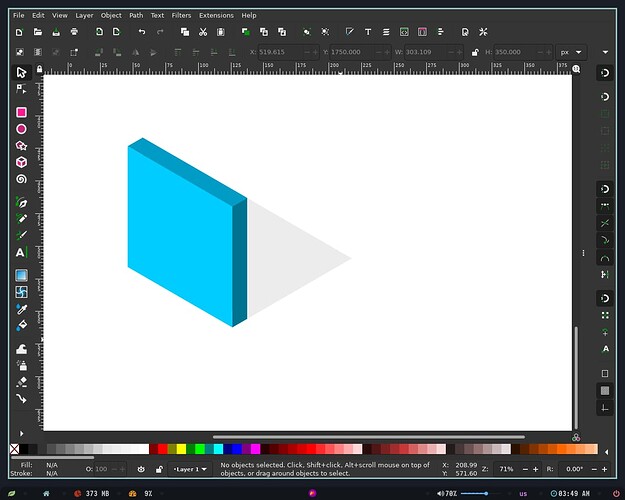Pick the yellow palette swatch
Screen dimensions: 625x500
click(181, 449)
